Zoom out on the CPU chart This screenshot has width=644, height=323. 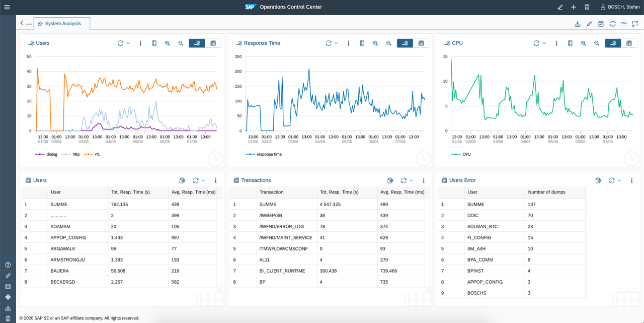click(597, 43)
